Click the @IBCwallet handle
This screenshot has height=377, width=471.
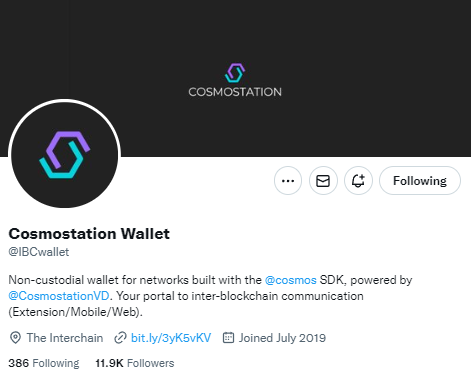click(39, 252)
